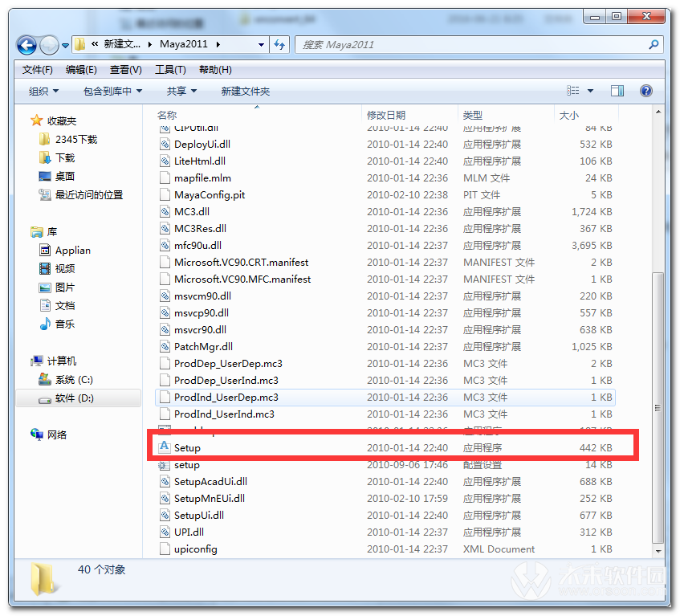Screen dimensions: 680x616
Task: Select the msvcm90.dll file icon
Action: (x=165, y=296)
